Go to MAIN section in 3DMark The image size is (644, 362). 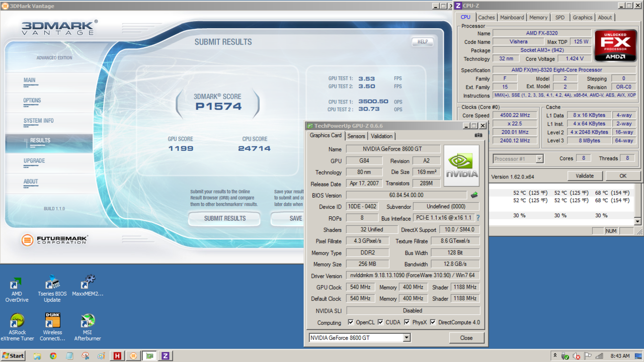30,80
